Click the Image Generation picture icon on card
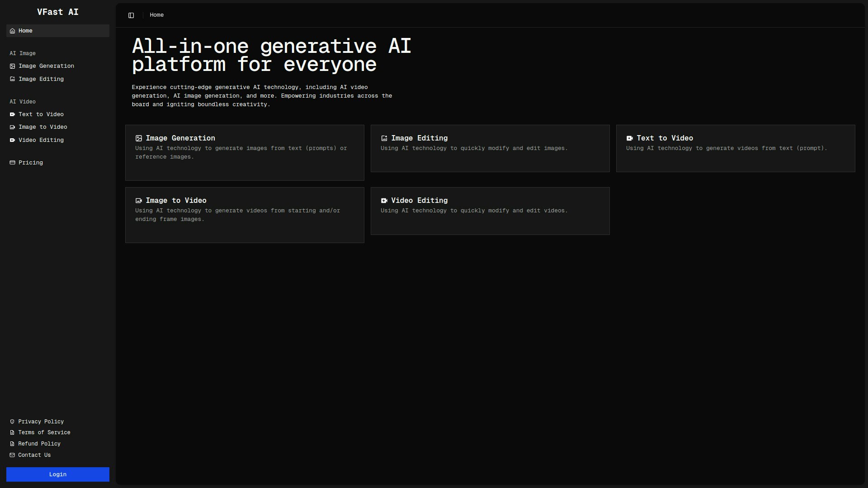This screenshot has width=868, height=488. coord(139,138)
